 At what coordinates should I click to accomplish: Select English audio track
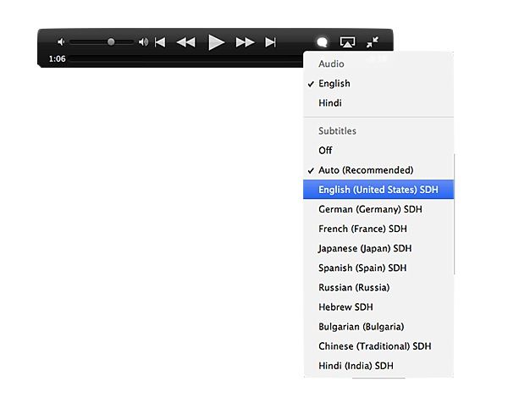378,84
